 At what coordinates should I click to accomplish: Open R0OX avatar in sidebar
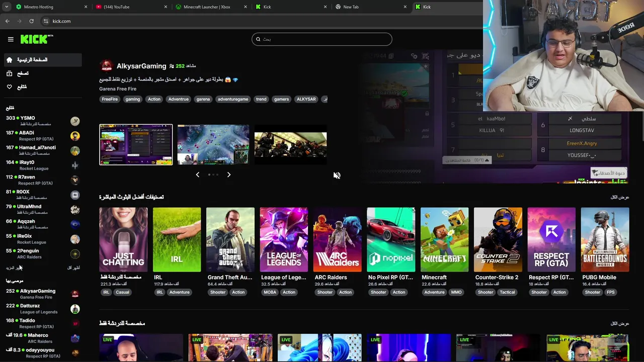pos(75,195)
